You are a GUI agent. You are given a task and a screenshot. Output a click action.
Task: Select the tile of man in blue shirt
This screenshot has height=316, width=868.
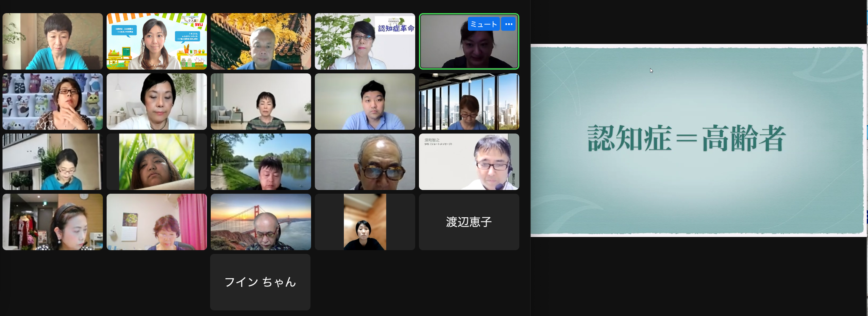365,102
